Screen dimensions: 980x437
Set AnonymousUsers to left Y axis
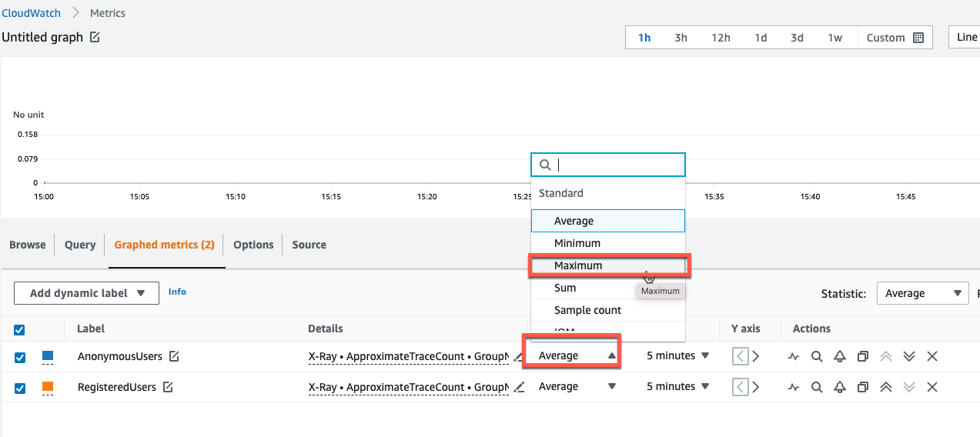click(x=740, y=356)
